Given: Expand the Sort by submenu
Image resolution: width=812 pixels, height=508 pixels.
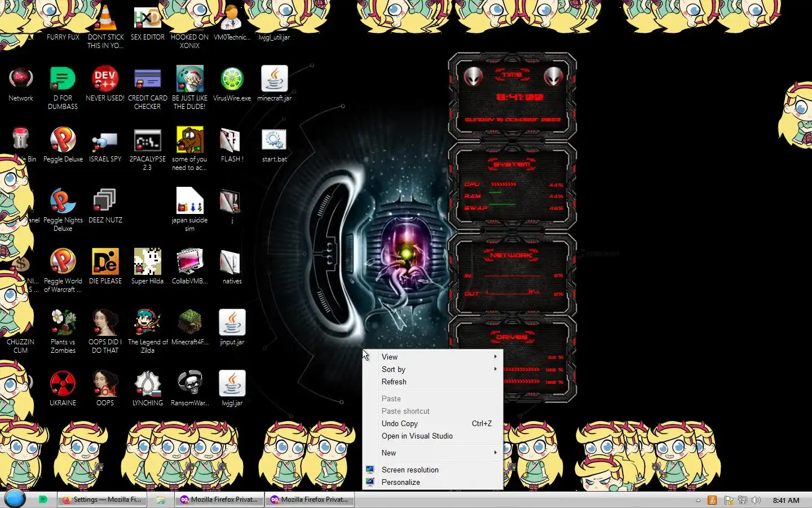Looking at the screenshot, I should pos(433,369).
